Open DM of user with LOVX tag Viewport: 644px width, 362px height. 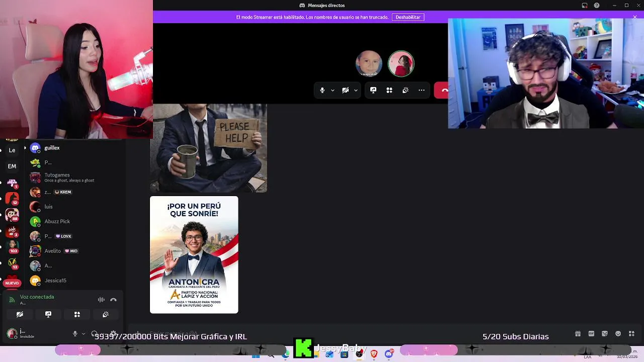74,236
